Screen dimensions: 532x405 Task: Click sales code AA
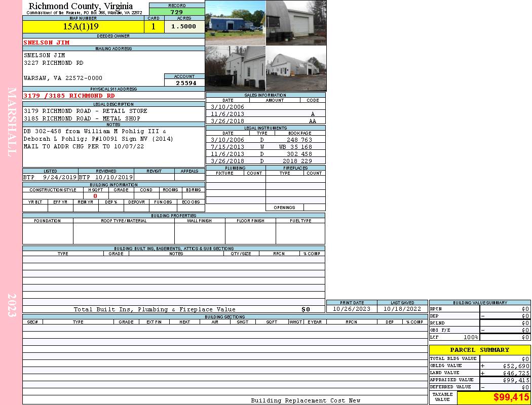pyautogui.click(x=313, y=121)
